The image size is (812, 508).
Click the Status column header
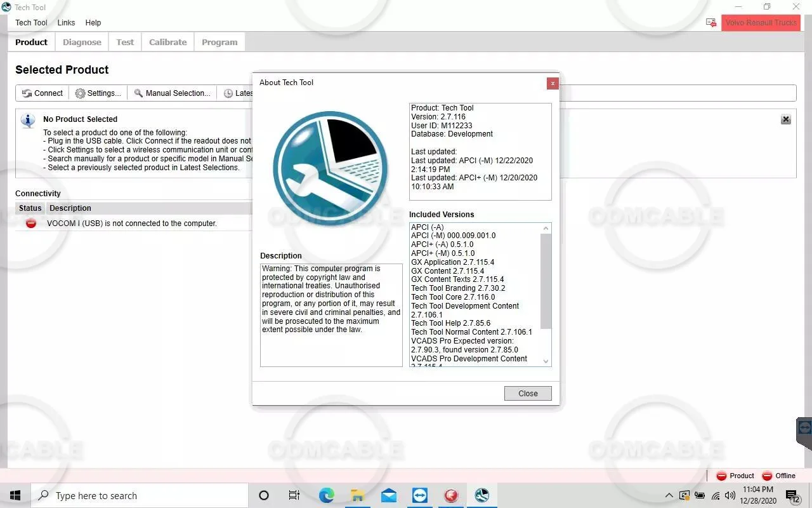coord(30,208)
